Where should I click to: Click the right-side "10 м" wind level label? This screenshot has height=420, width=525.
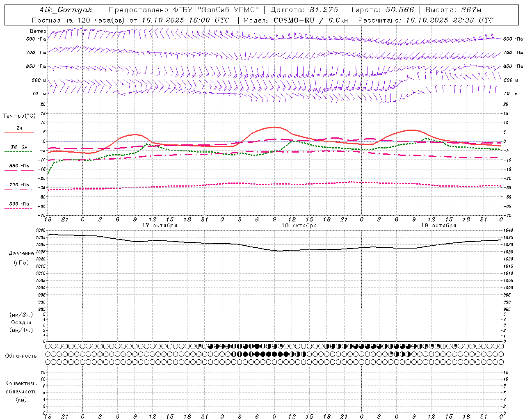[510, 94]
